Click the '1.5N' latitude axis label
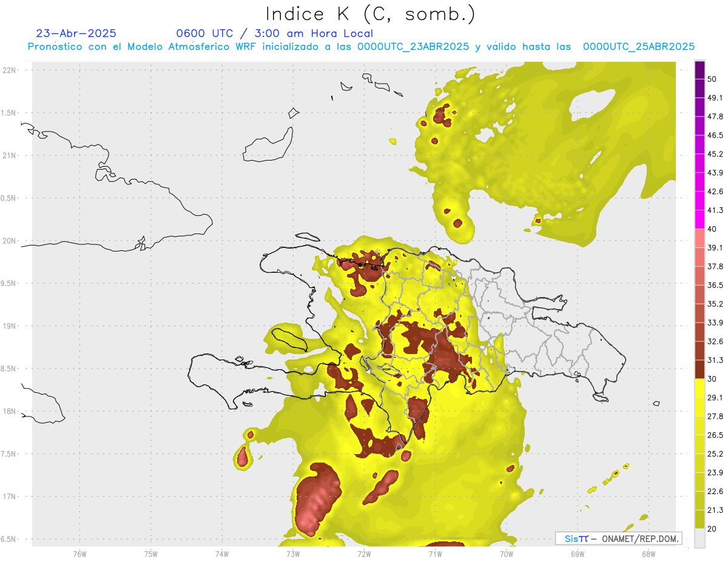 pyautogui.click(x=9, y=113)
